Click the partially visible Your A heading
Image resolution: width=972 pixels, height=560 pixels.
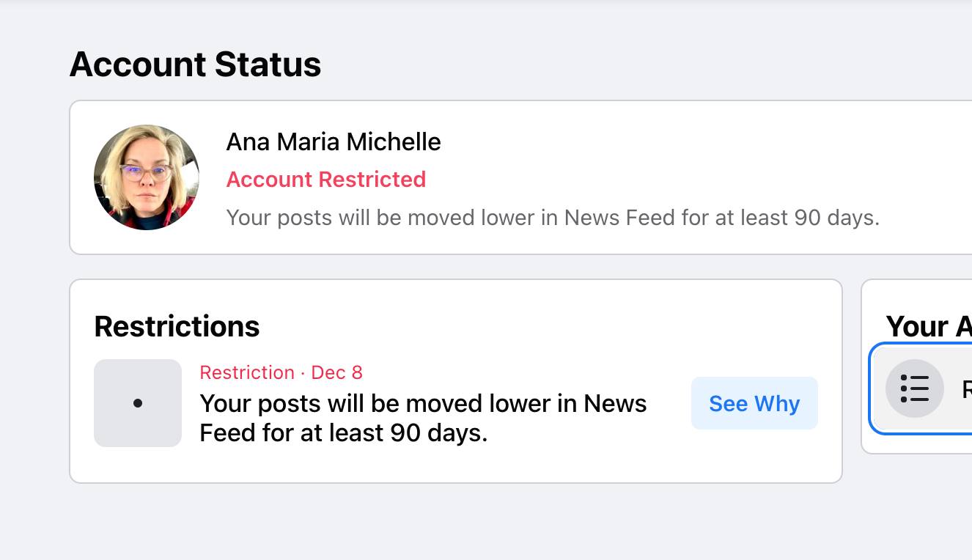[928, 326]
